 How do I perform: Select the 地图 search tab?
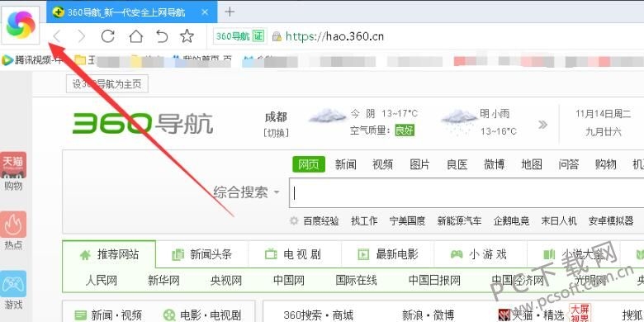click(x=532, y=164)
